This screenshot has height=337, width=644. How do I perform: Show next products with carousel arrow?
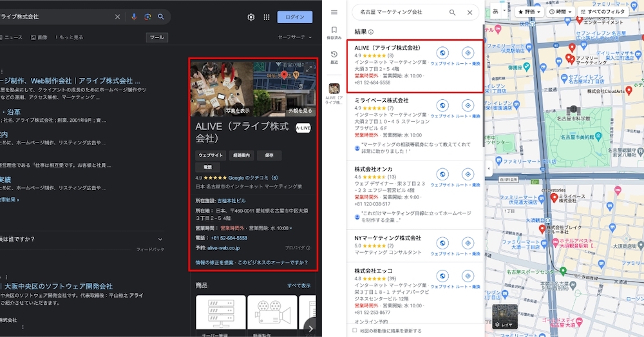pos(311,328)
